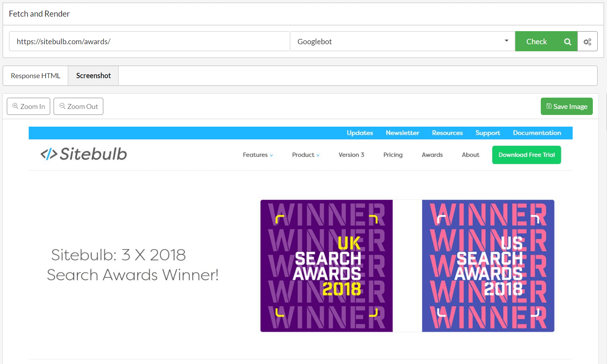Open the Updates link in blue bar

360,133
